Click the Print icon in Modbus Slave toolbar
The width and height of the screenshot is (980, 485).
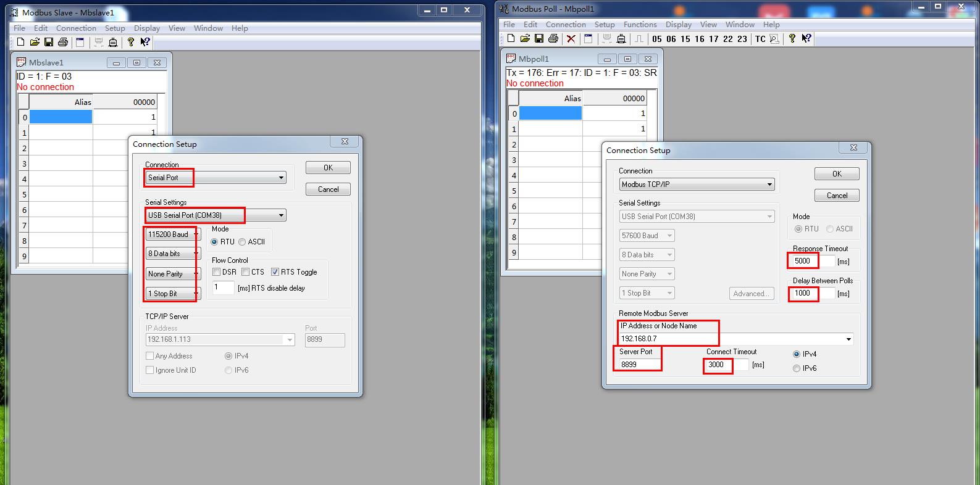(x=62, y=42)
